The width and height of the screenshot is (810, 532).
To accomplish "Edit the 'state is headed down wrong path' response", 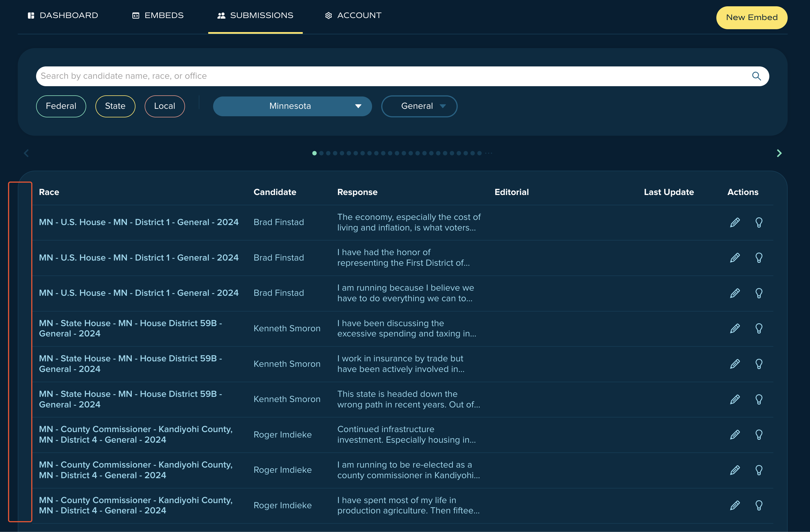I will pos(735,399).
